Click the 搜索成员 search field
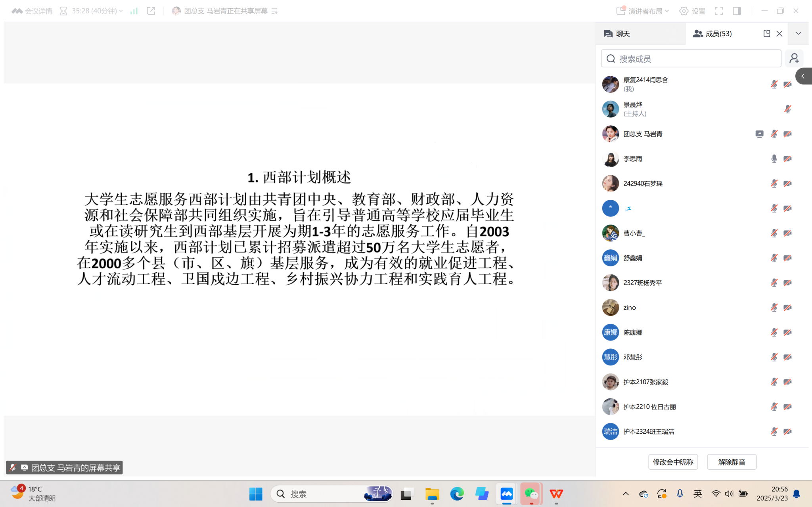812x507 pixels. click(x=691, y=59)
